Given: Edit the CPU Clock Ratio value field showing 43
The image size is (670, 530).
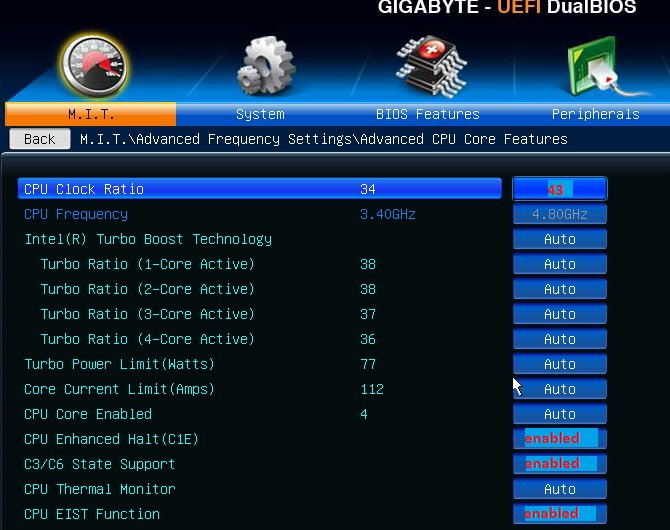Looking at the screenshot, I should (560, 189).
